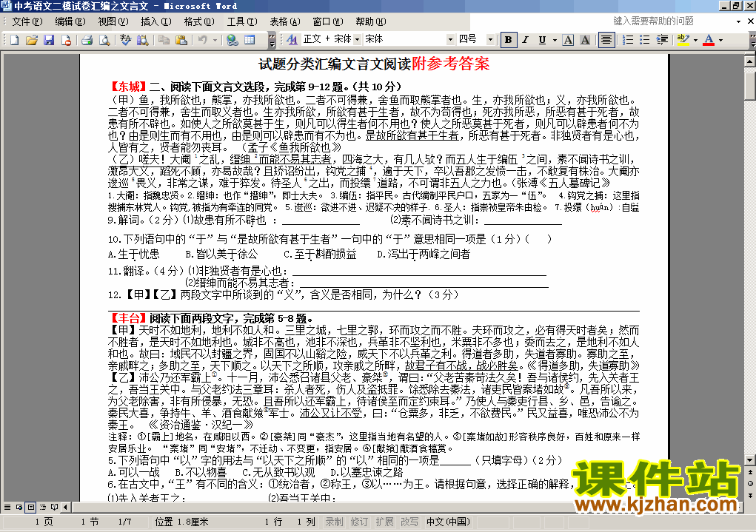
Task: Open the 编辑 menu
Action: pos(70,21)
